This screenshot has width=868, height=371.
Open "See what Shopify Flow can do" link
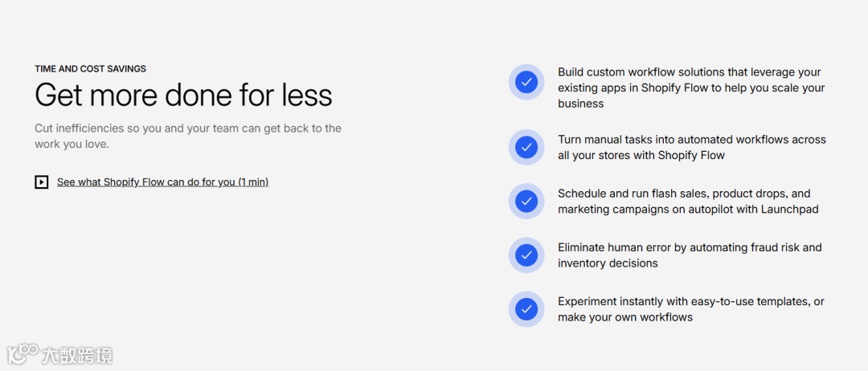pos(162,182)
